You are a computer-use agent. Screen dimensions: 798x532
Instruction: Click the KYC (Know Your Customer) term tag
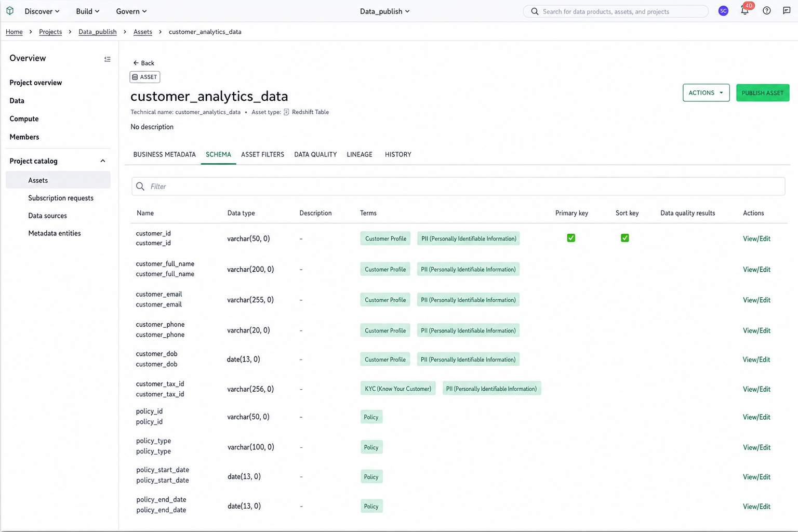point(398,389)
